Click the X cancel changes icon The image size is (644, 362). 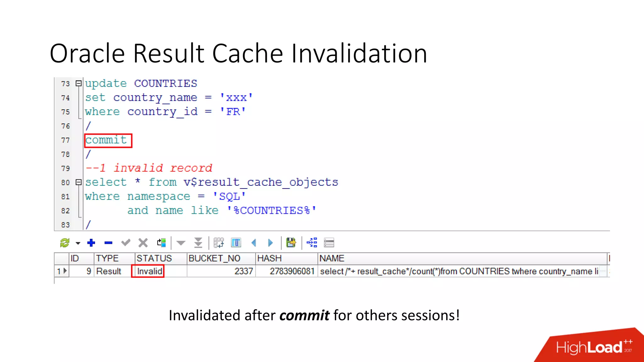click(x=143, y=243)
